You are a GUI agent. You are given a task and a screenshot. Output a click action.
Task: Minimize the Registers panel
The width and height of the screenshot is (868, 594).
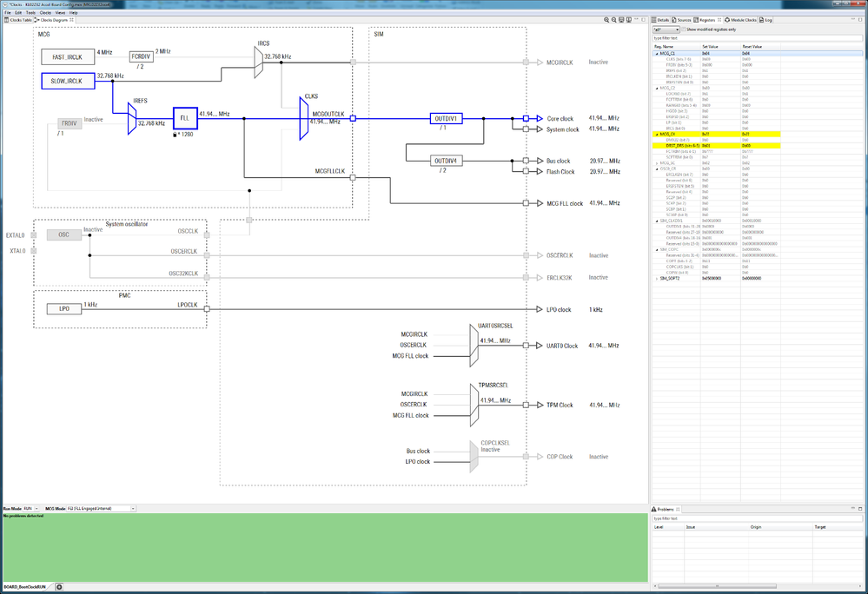(852, 20)
